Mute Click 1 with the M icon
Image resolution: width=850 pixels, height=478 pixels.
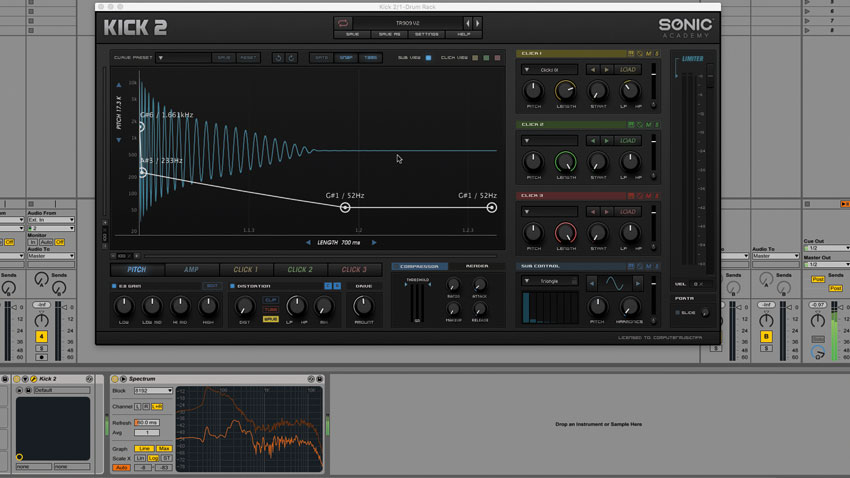[x=648, y=54]
